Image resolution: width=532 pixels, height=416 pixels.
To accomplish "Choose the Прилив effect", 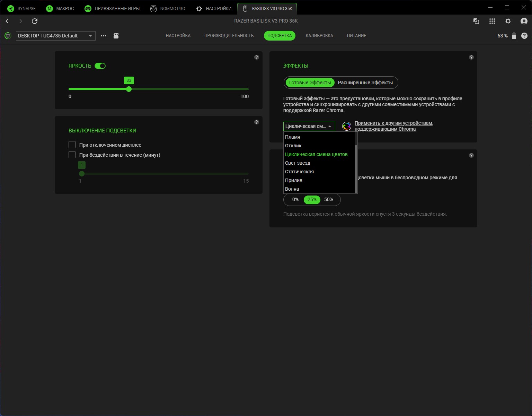I will (319, 180).
